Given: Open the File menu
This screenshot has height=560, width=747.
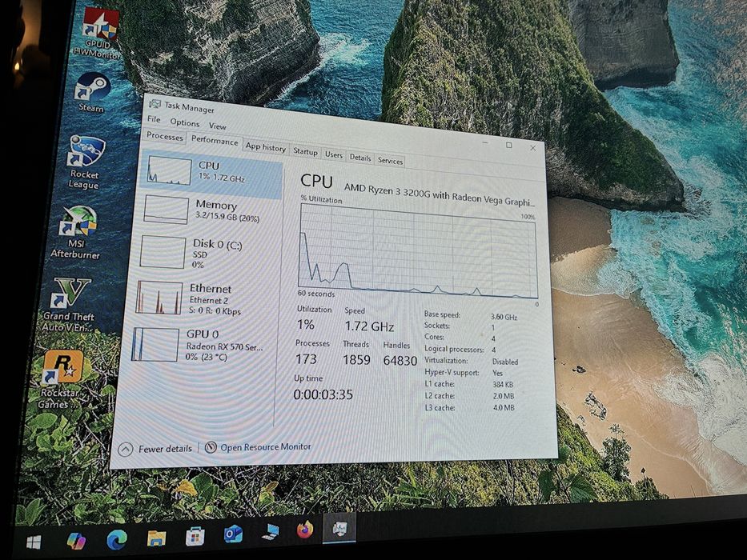Looking at the screenshot, I should point(154,119).
